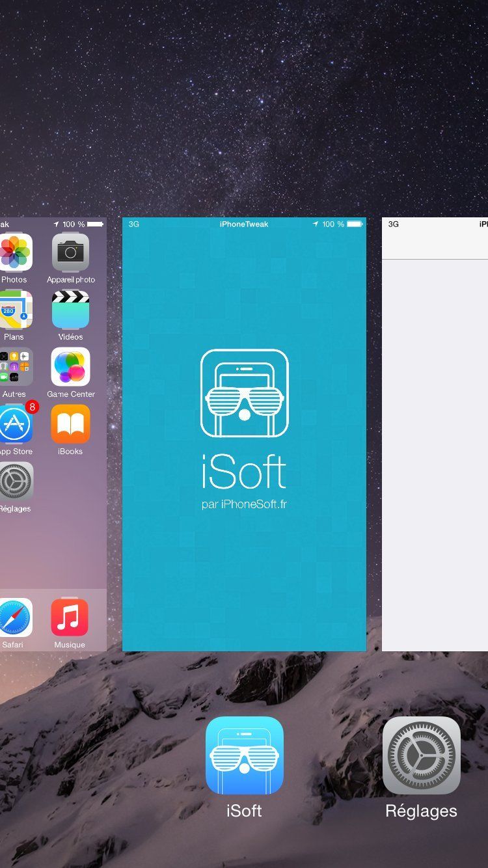Open the Plans maps icon

(15, 310)
